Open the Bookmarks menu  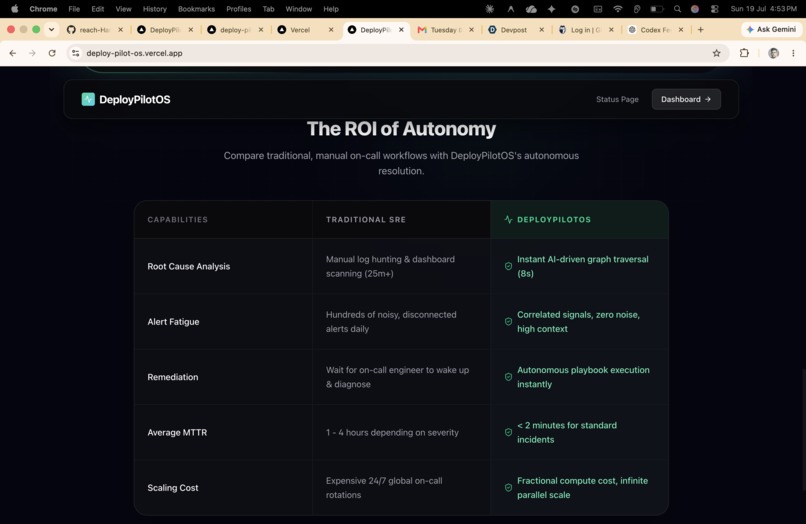pos(196,9)
